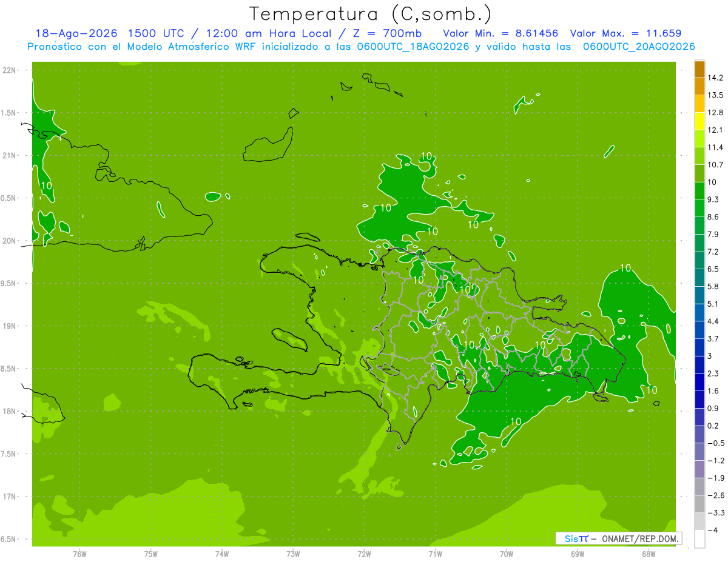Click color bar value "13.5"
This screenshot has height=562, width=728.
(716, 95)
